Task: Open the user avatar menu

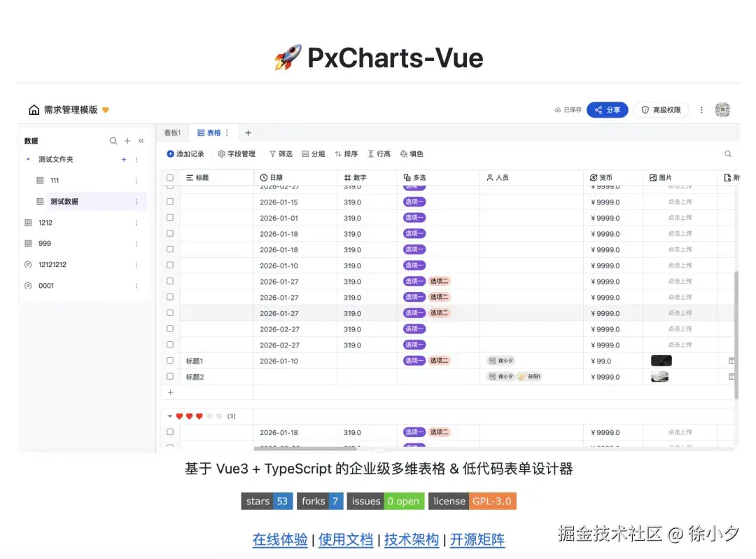Action: (x=722, y=109)
